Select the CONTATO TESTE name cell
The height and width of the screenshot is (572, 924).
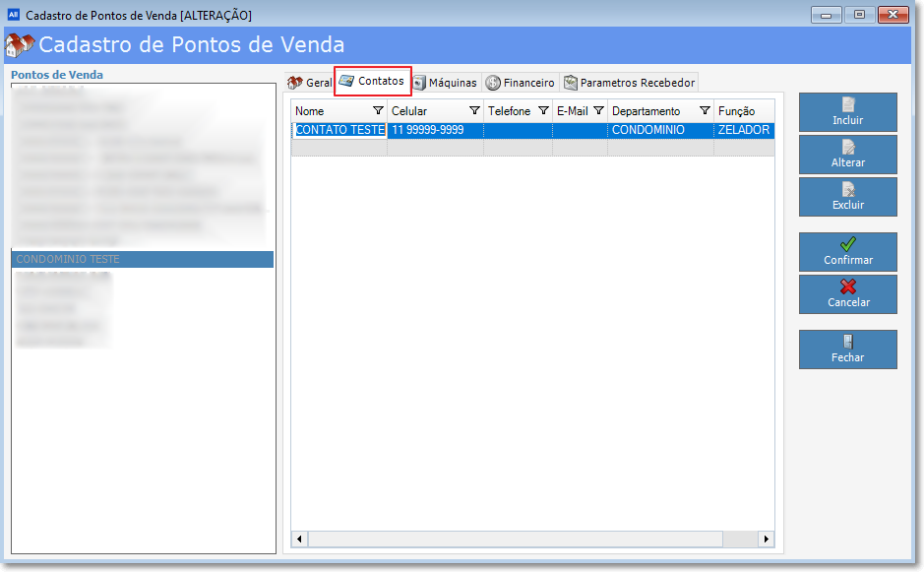point(340,130)
